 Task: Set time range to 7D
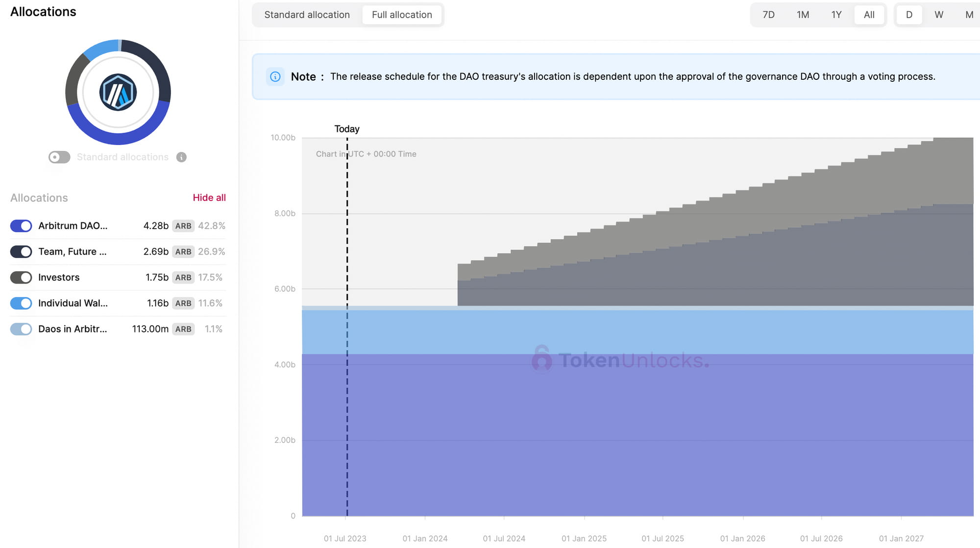coord(768,15)
